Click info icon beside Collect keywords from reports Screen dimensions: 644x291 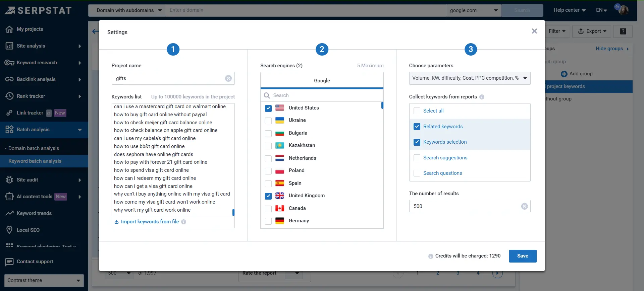pos(482,97)
